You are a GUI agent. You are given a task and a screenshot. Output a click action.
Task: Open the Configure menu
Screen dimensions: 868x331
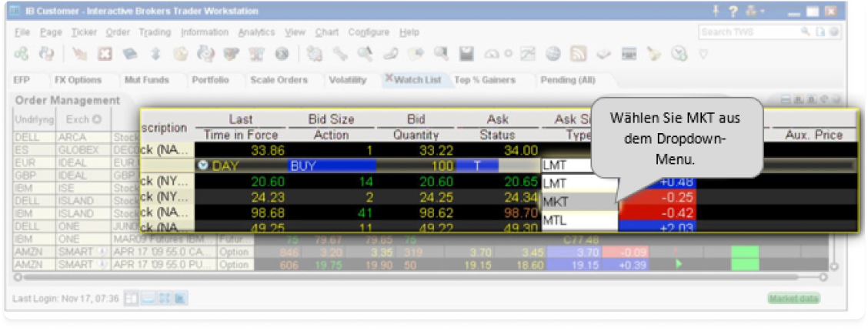368,32
